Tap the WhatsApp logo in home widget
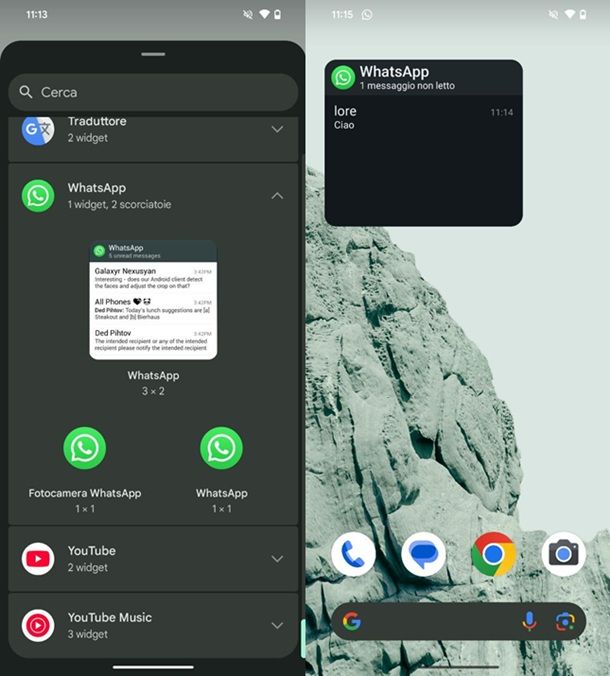 [x=343, y=78]
